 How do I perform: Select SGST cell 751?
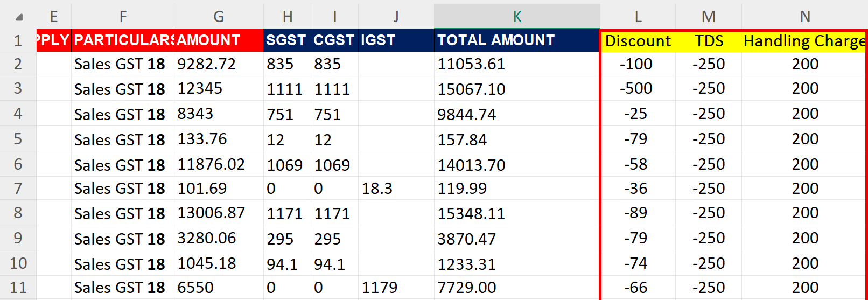(x=288, y=114)
